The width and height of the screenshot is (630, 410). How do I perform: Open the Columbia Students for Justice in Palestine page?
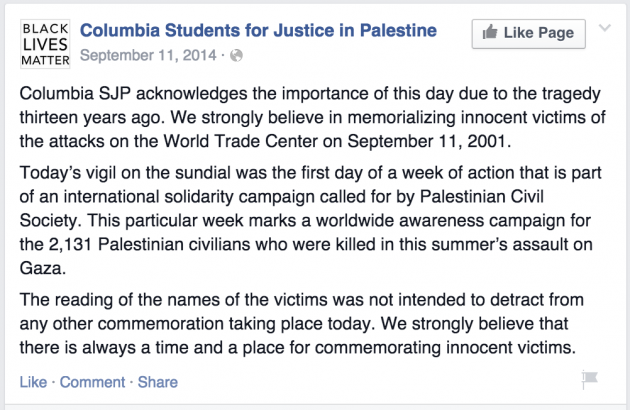(258, 31)
